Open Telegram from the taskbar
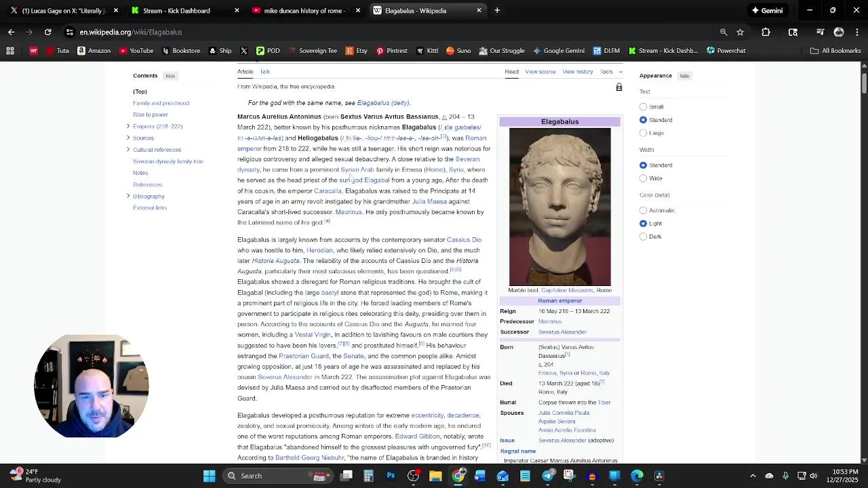The width and height of the screenshot is (868, 488). 547,476
